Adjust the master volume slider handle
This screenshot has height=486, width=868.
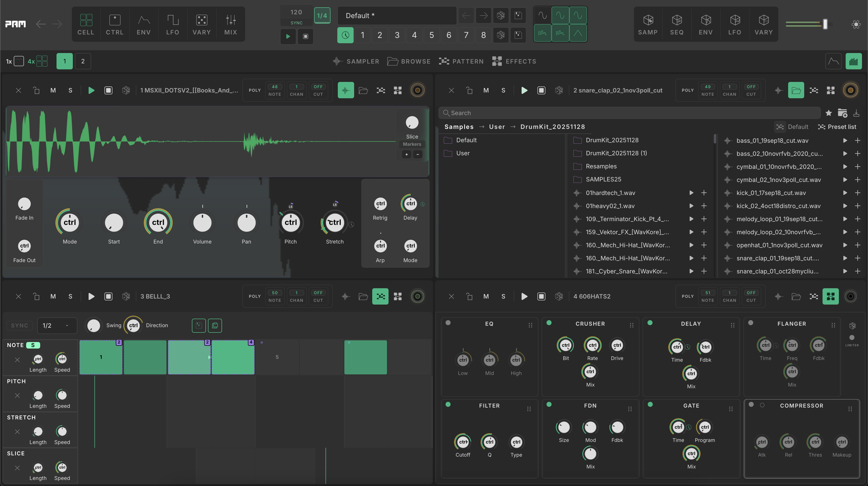[825, 24]
